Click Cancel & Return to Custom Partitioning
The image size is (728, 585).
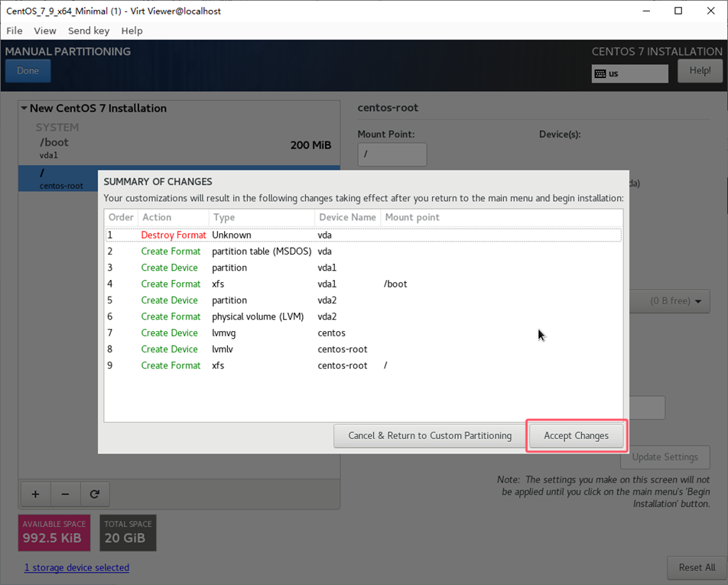(430, 436)
